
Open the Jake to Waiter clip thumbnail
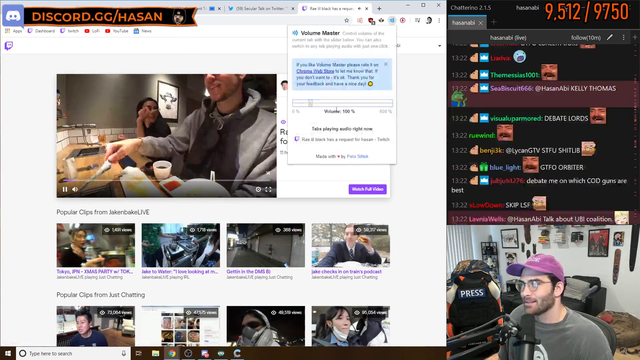point(180,245)
